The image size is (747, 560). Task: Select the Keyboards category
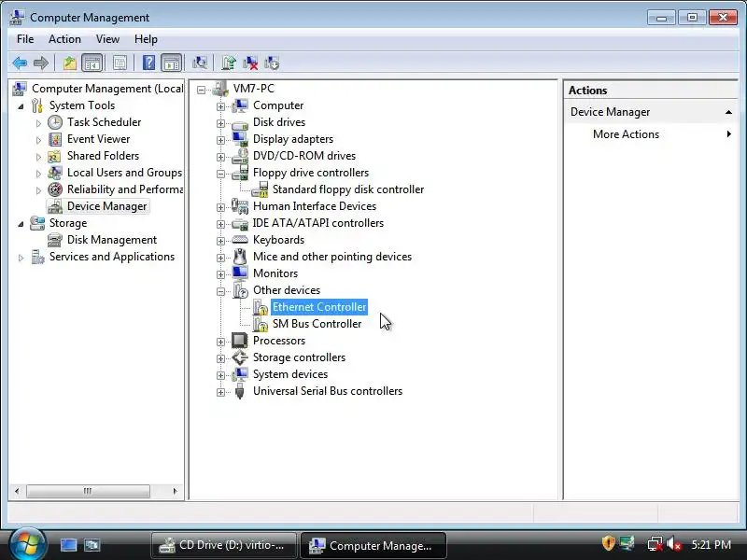coord(278,240)
